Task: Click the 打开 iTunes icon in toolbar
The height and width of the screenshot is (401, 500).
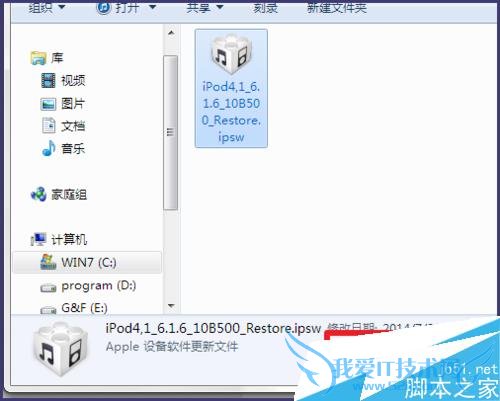Action: [103, 7]
